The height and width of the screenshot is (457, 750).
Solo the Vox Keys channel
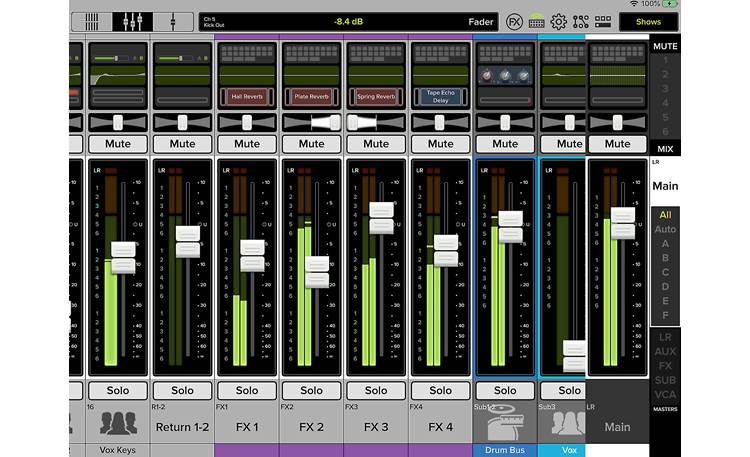pyautogui.click(x=118, y=390)
